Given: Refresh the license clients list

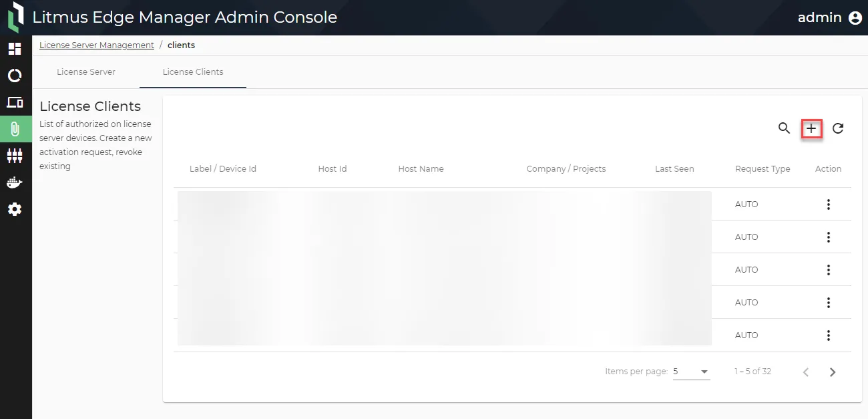Looking at the screenshot, I should [x=838, y=128].
